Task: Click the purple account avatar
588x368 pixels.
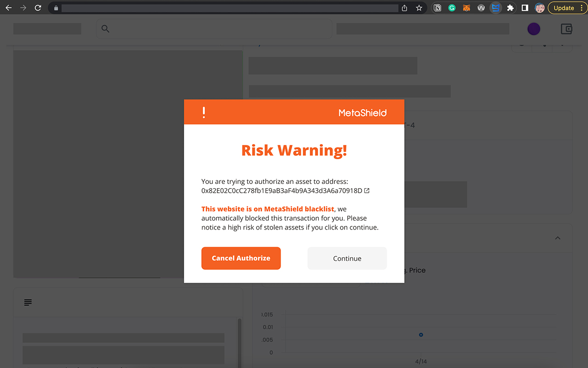Action: point(534,29)
